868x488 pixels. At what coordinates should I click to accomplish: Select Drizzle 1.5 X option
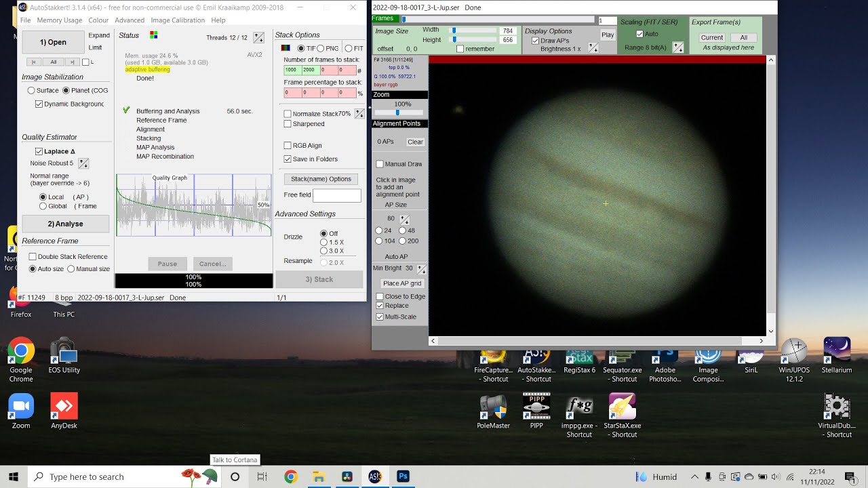[323, 242]
